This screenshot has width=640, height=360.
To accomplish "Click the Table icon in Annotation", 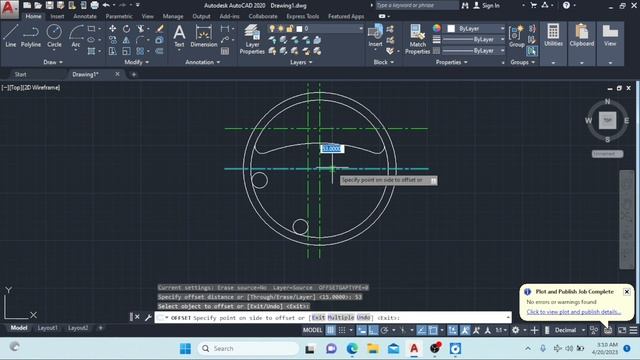I will point(225,51).
